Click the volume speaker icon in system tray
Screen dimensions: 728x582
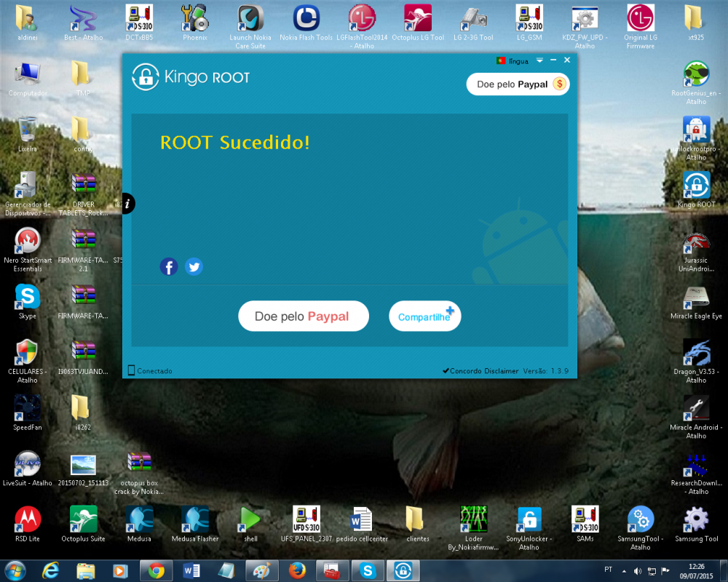[x=638, y=571]
